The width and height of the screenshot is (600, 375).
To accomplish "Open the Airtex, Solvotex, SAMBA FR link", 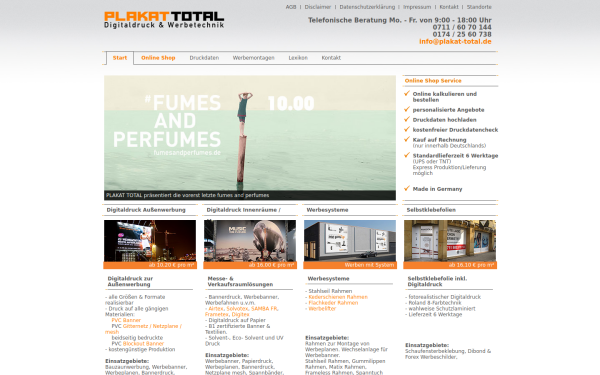I will click(x=243, y=308).
